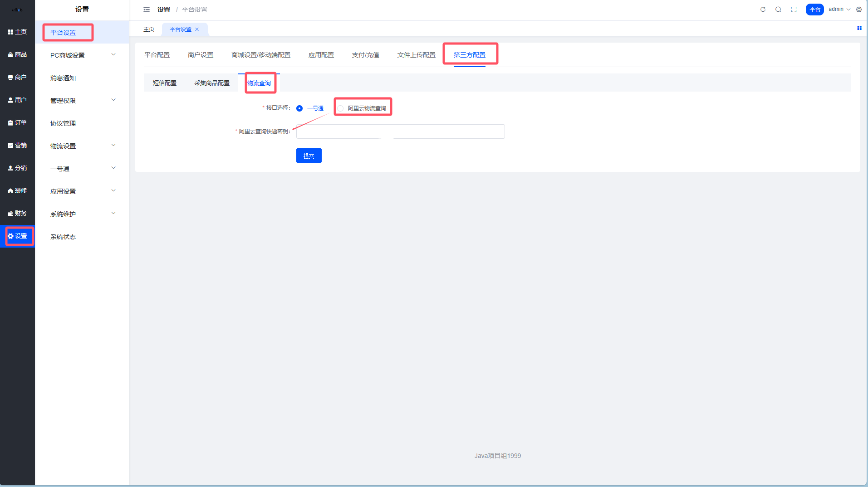
Task: Switch to the 支付/充值 tab
Action: point(365,55)
